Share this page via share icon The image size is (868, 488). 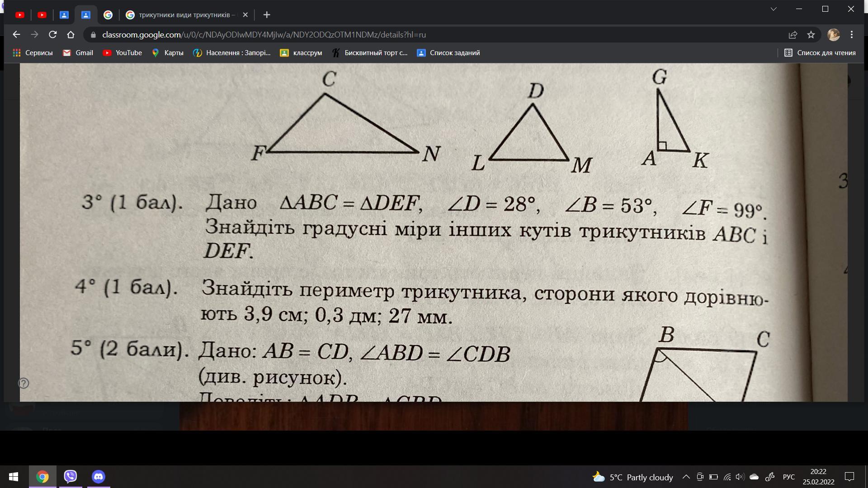793,35
